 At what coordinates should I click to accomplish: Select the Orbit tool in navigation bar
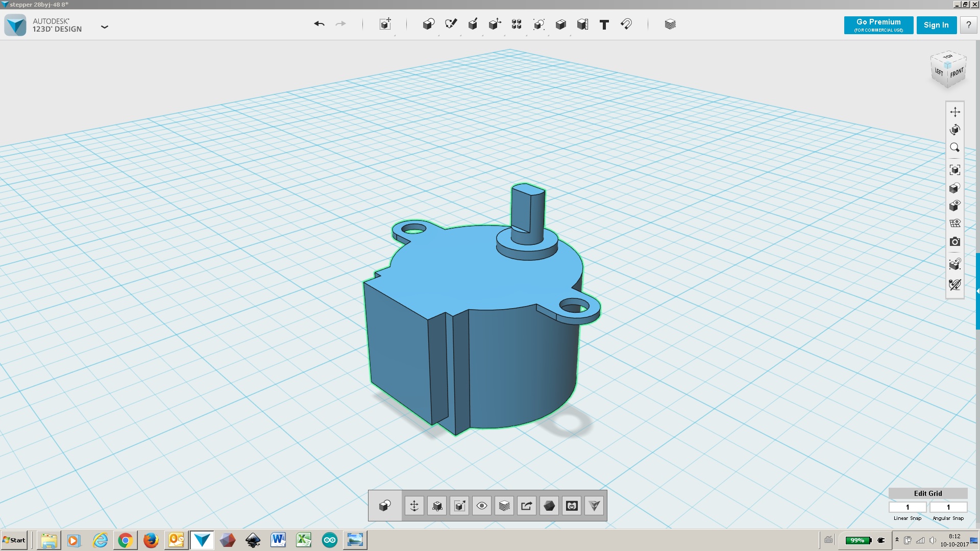[x=955, y=130]
